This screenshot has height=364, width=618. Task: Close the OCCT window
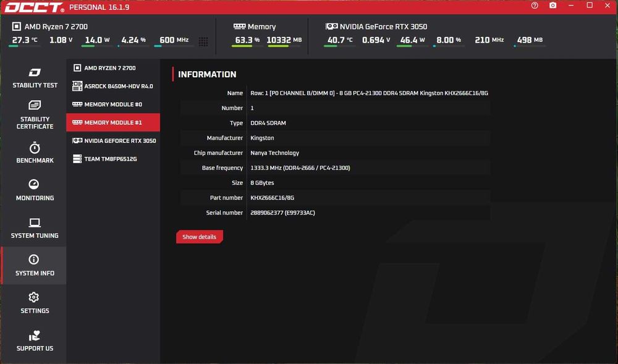[607, 6]
